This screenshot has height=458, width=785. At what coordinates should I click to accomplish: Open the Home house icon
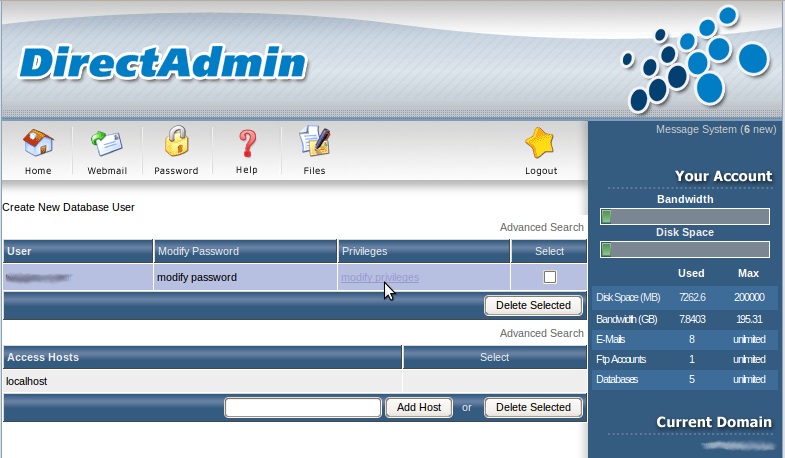coord(38,143)
